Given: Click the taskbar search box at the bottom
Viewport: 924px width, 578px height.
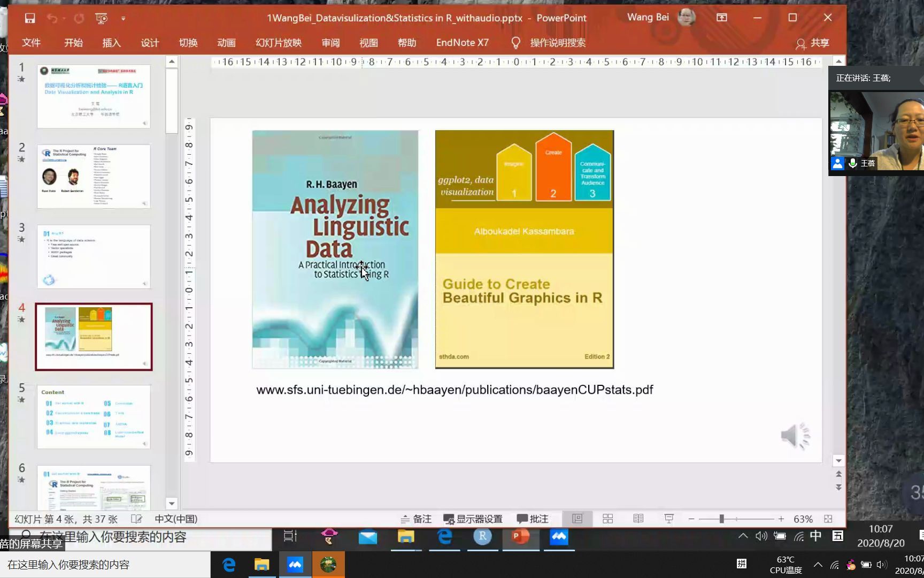Looking at the screenshot, I should pos(105,565).
